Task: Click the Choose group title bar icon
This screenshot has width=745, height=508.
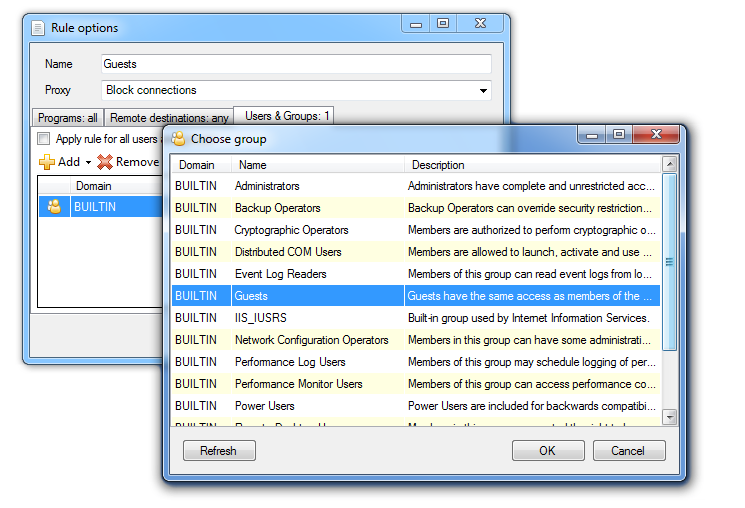Action: [179, 140]
